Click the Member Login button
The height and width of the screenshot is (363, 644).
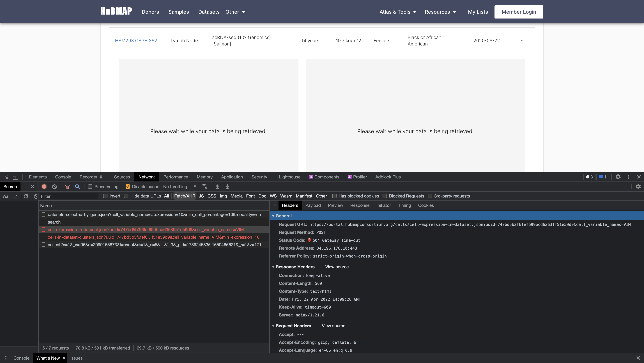click(x=519, y=12)
